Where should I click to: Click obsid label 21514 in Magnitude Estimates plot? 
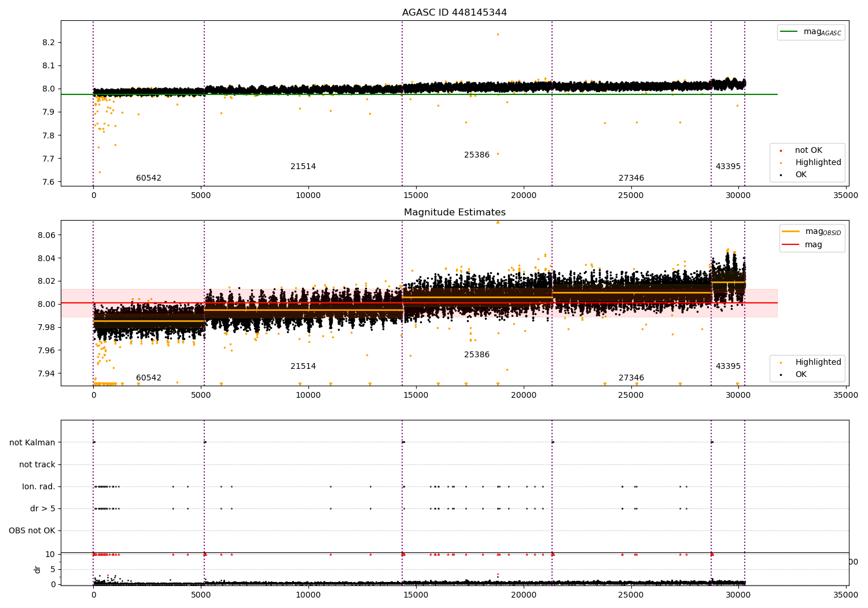303,367
